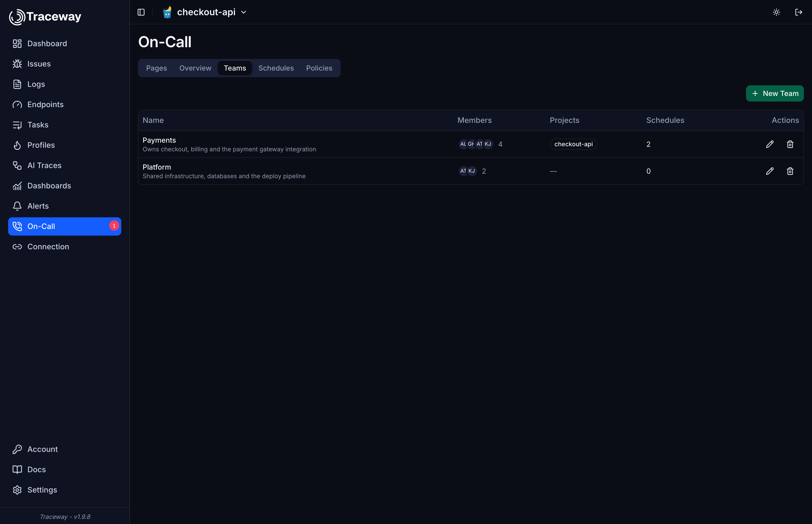Open AI Traces icon

pos(17,165)
